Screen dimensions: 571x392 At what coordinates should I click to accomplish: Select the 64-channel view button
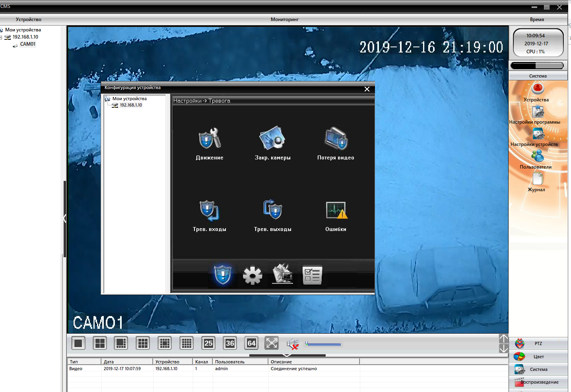pyautogui.click(x=251, y=343)
